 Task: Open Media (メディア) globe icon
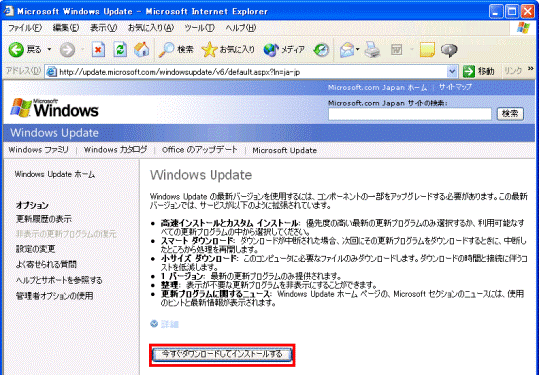point(271,50)
